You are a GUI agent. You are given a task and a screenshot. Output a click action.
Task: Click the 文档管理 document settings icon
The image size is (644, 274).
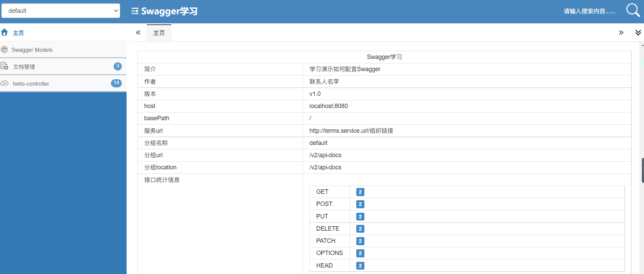pyautogui.click(x=4, y=66)
